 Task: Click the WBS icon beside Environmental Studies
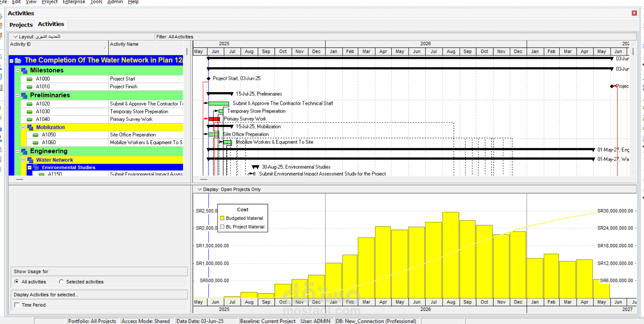pyautogui.click(x=36, y=168)
